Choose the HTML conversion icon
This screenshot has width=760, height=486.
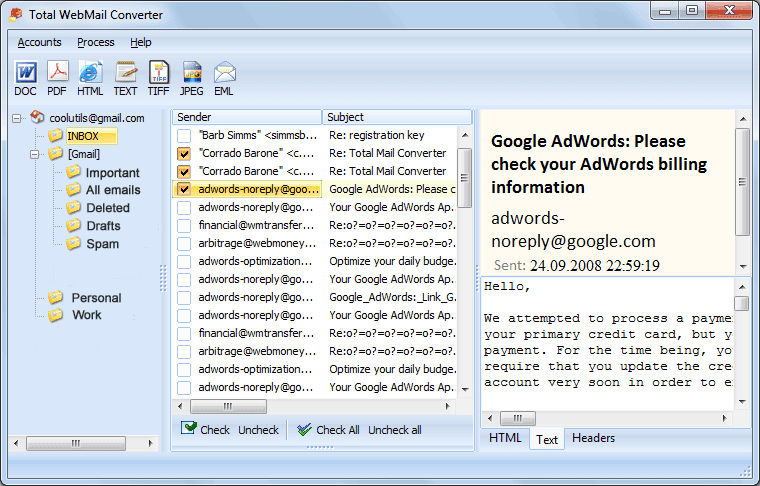pyautogui.click(x=90, y=78)
